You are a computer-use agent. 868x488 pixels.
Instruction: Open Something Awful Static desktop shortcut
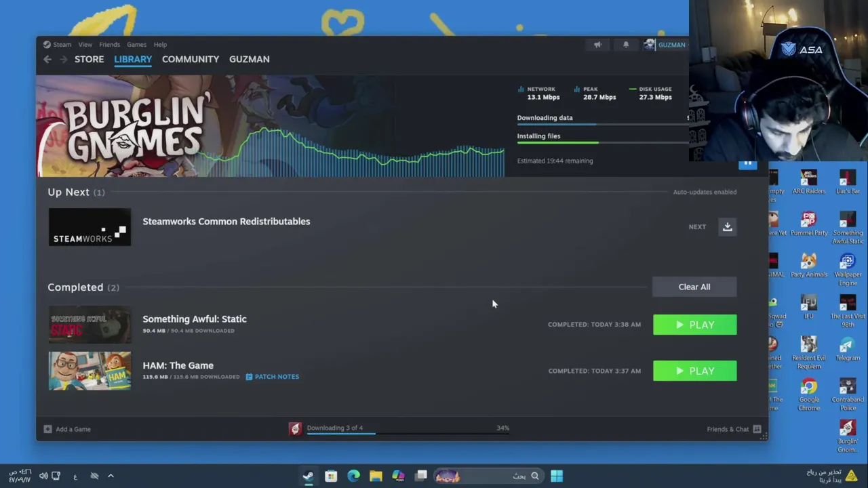[848, 228]
